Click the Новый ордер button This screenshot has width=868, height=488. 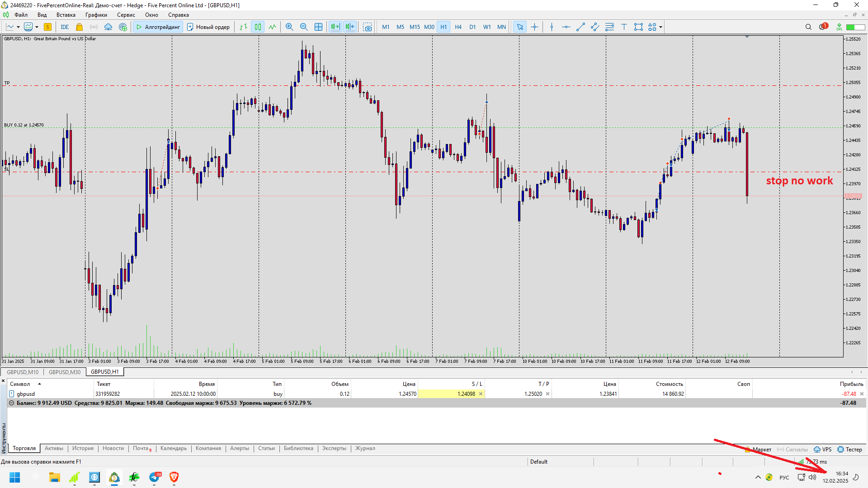(x=208, y=27)
